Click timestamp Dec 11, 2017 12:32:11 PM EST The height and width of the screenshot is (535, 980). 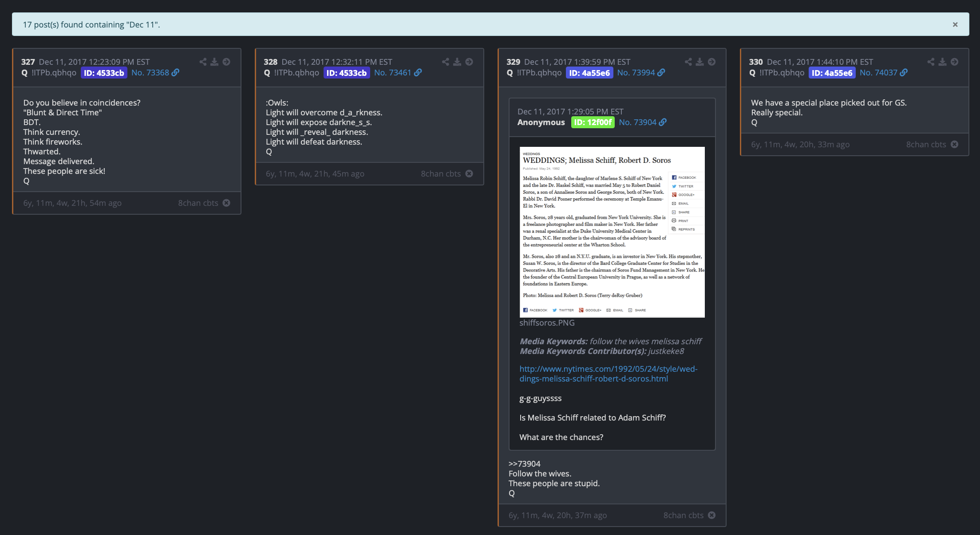tap(337, 62)
